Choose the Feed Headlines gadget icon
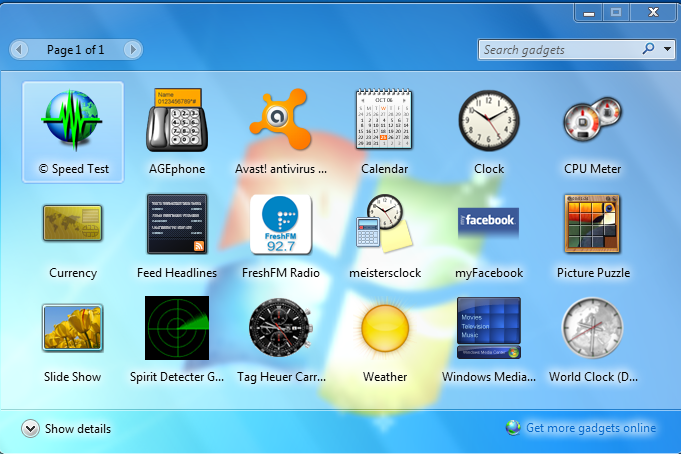 click(177, 224)
